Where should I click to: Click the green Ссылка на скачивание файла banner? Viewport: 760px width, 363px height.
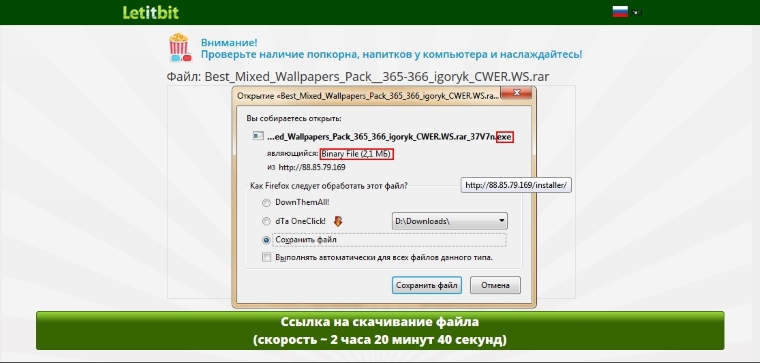(x=380, y=331)
